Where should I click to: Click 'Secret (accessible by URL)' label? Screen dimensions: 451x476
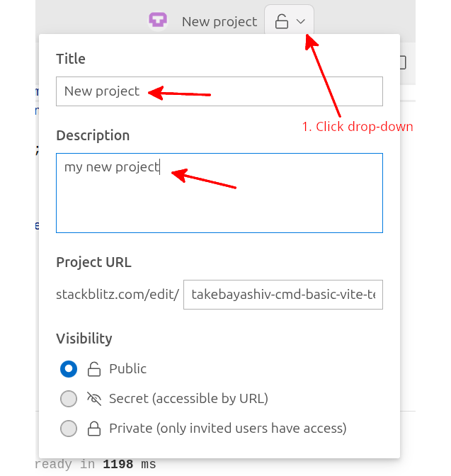coord(188,399)
